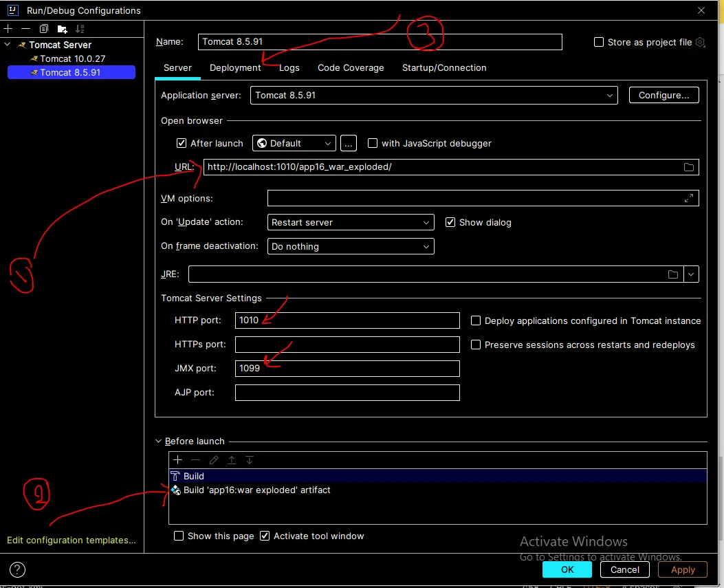Viewport: 724px width, 588px height.
Task: Toggle Activate tool window
Action: pyautogui.click(x=265, y=536)
